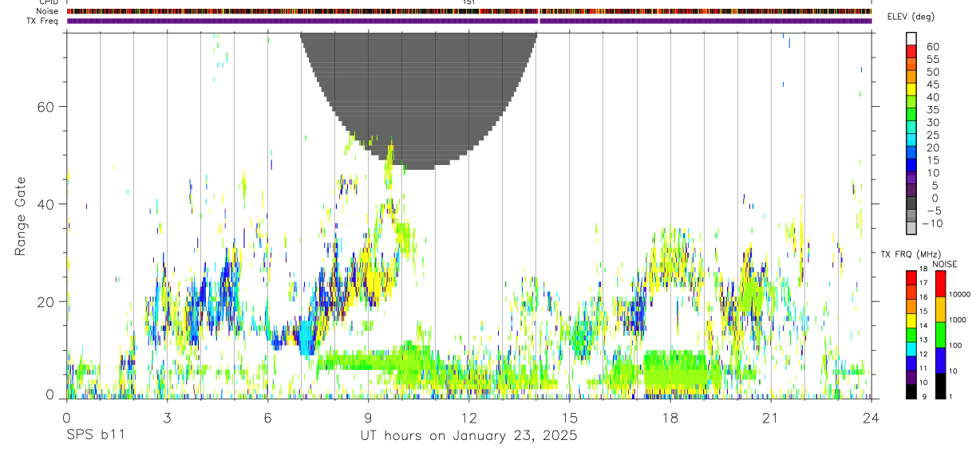This screenshot has height=452, width=980.
Task: Select the 6 tick on UT hours axis
Action: (x=267, y=417)
